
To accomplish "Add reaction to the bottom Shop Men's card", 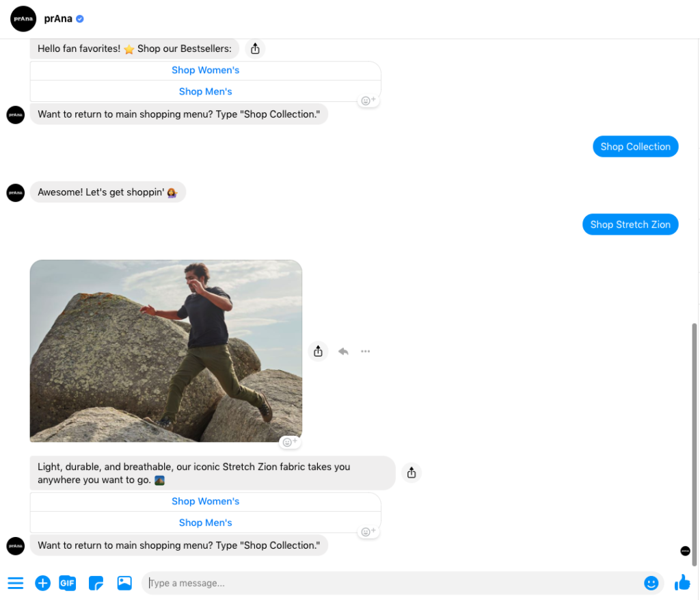I will coord(368,531).
